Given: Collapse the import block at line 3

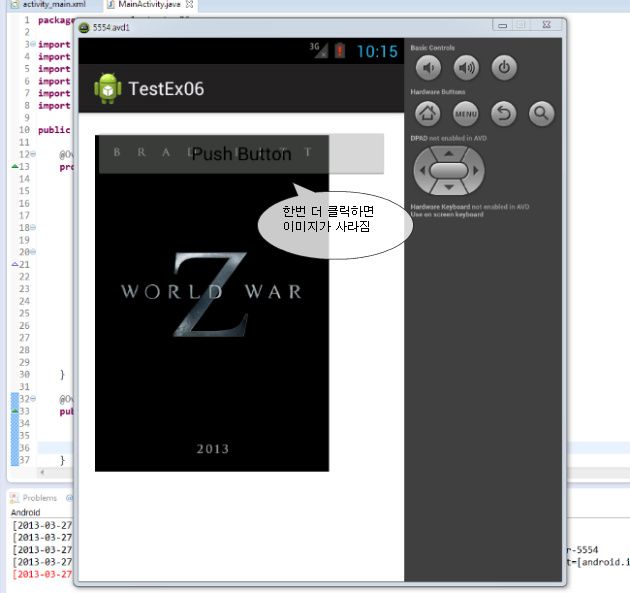Looking at the screenshot, I should [33, 44].
